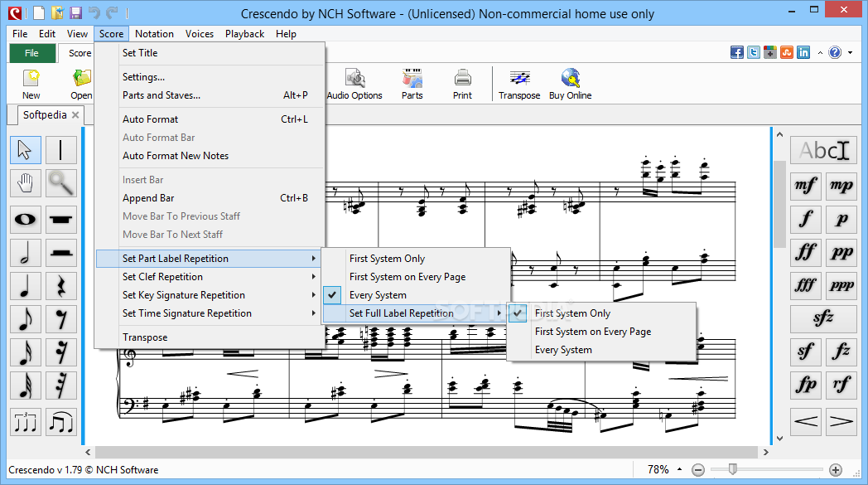Open Set Full Label Repetition submenu
Screen dimensions: 868x485
click(x=415, y=313)
